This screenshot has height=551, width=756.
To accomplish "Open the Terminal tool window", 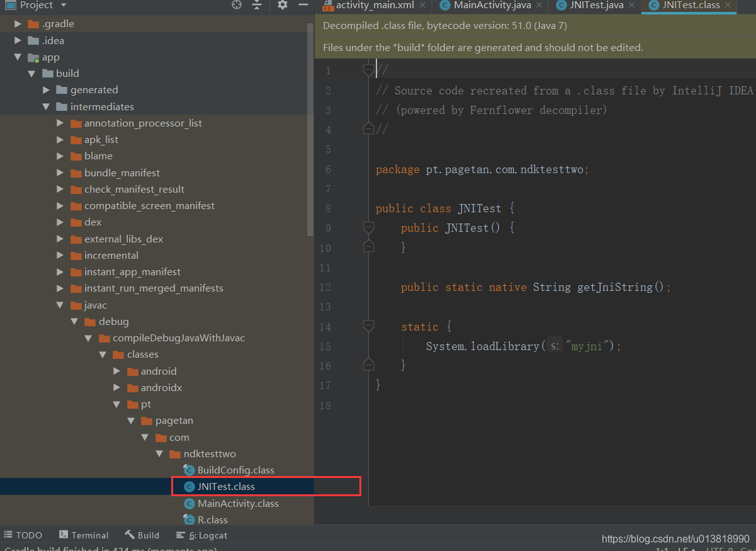I will (x=84, y=535).
